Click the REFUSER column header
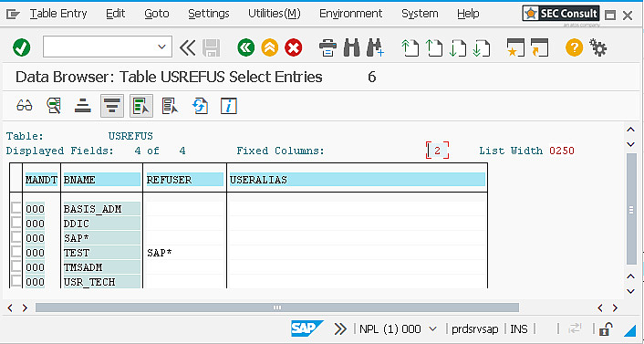This screenshot has width=644, height=344. (x=184, y=180)
